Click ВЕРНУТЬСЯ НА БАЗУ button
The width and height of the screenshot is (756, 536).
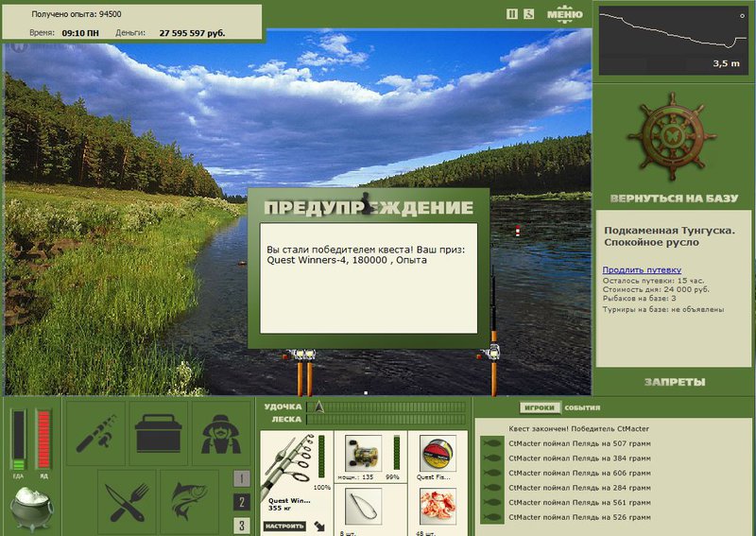tap(674, 199)
